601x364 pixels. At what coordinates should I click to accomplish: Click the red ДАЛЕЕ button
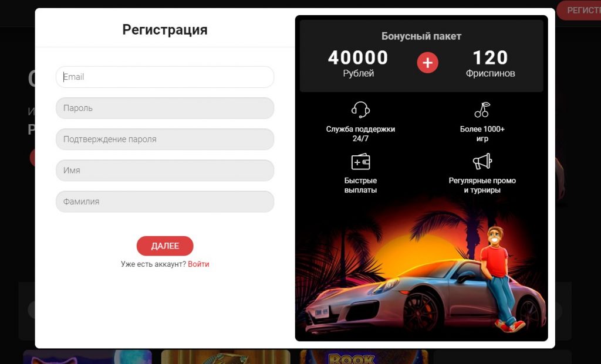coord(165,246)
